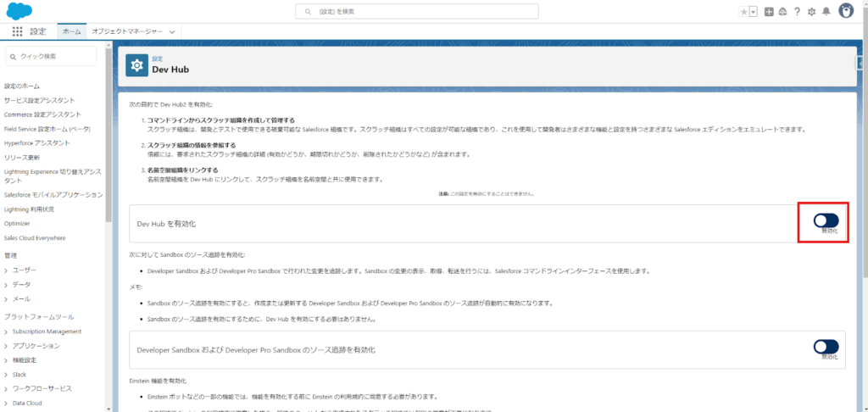Screen dimensions: 868x412
Task: Open the オブジェクトマネージャー tab
Action: [x=127, y=31]
